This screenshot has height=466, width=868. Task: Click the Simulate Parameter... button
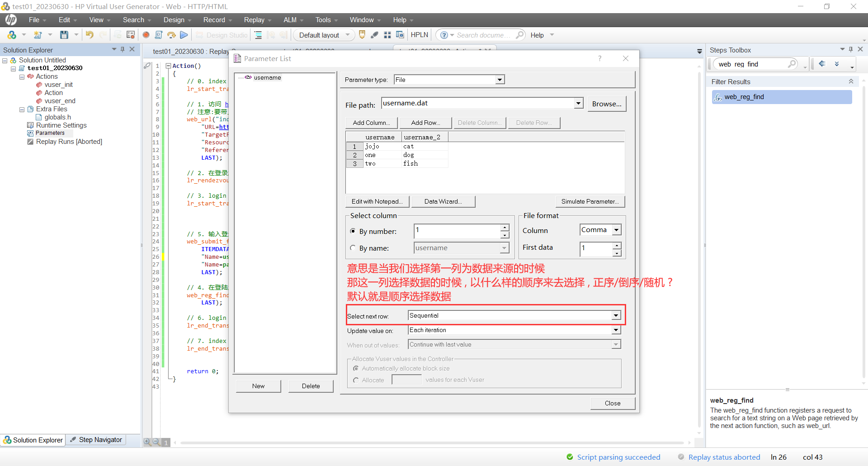(590, 201)
